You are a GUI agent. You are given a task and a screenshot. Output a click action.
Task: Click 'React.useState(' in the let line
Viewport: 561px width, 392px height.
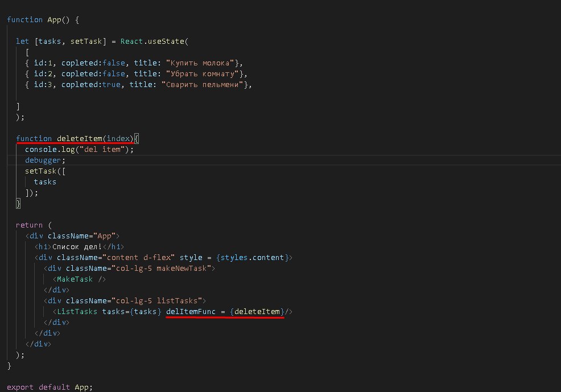click(154, 42)
